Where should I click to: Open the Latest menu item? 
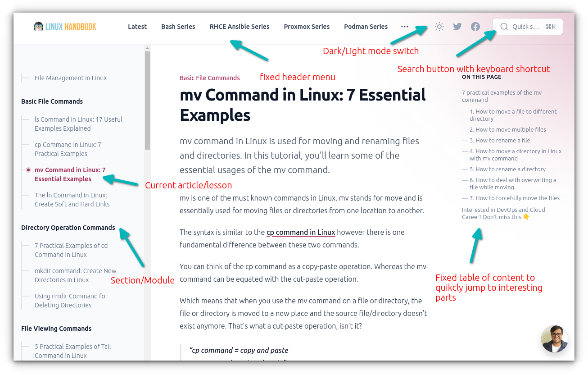click(x=137, y=27)
